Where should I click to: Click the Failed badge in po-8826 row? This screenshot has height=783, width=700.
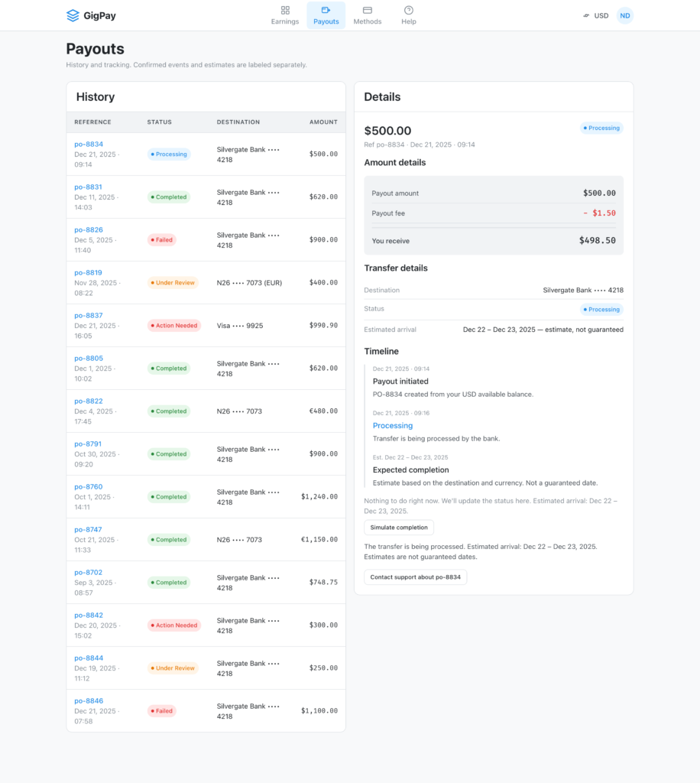point(162,240)
